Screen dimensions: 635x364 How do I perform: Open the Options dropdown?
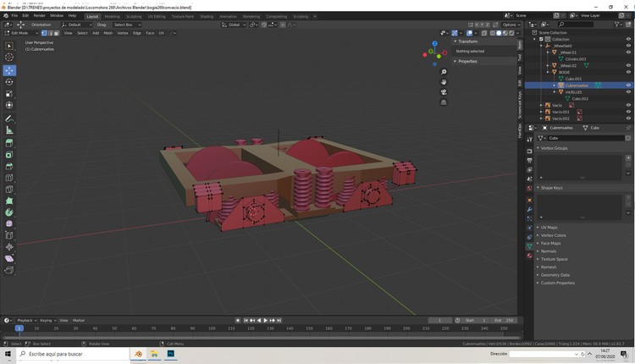pos(511,25)
